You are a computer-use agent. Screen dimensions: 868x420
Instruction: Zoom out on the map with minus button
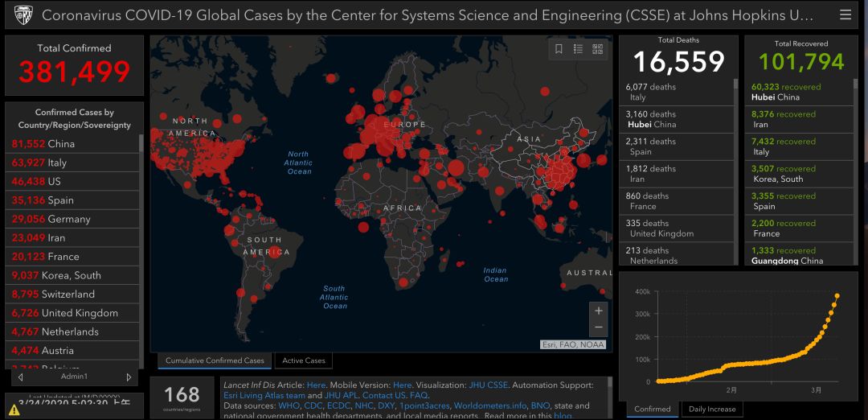tap(599, 327)
